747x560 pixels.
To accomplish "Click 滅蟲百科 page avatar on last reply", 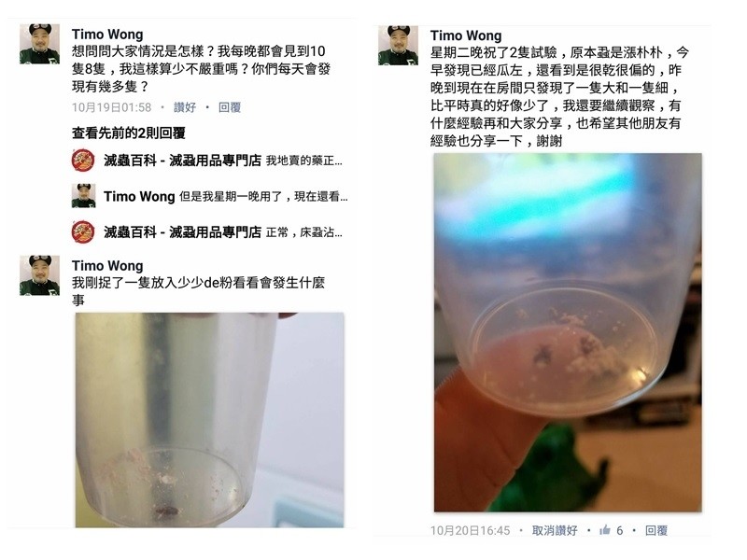I will 83,231.
